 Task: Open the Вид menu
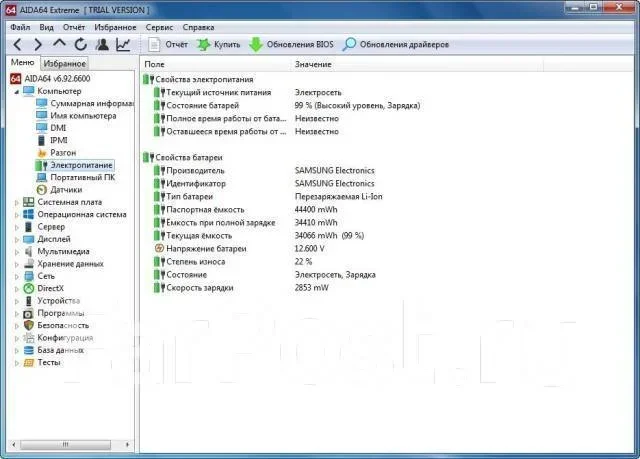point(47,27)
